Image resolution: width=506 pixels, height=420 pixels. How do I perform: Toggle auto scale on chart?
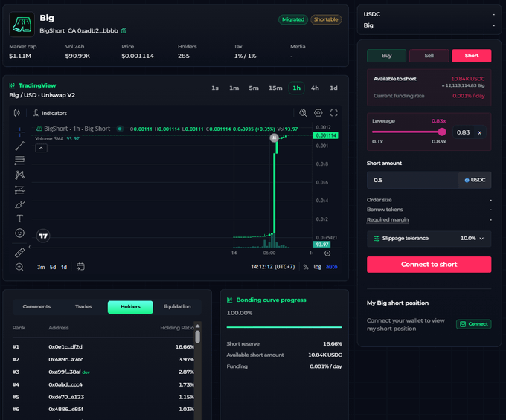pos(331,267)
